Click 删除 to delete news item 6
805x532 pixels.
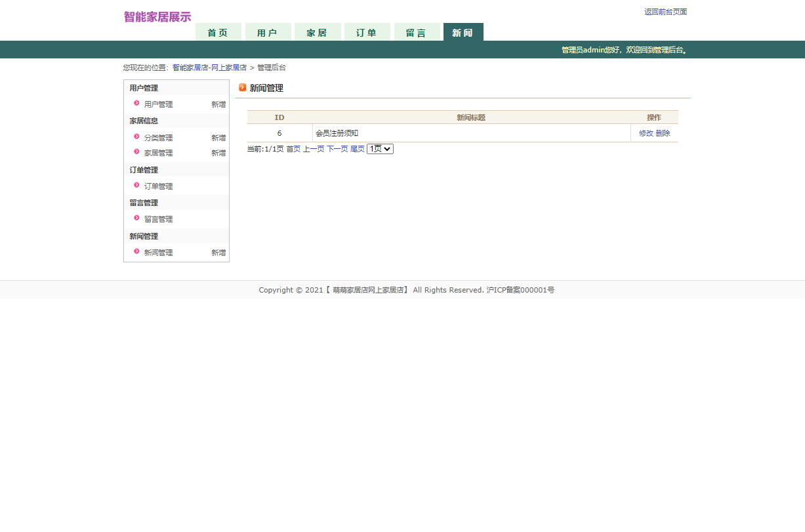click(663, 133)
